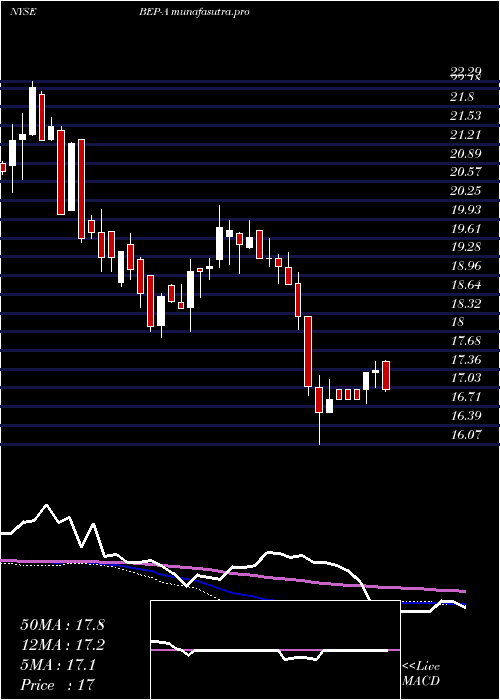Click the 20.89 price axis label
The height and width of the screenshot is (700, 500).
coord(466,154)
